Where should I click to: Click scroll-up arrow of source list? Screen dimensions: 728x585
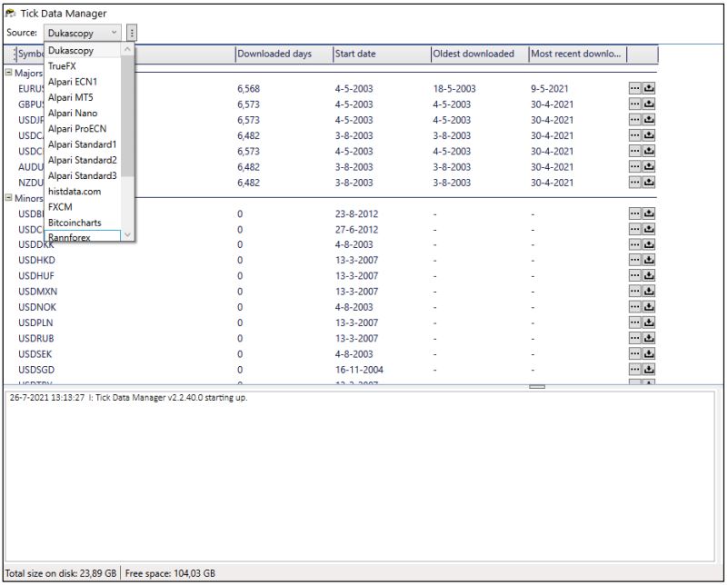127,49
